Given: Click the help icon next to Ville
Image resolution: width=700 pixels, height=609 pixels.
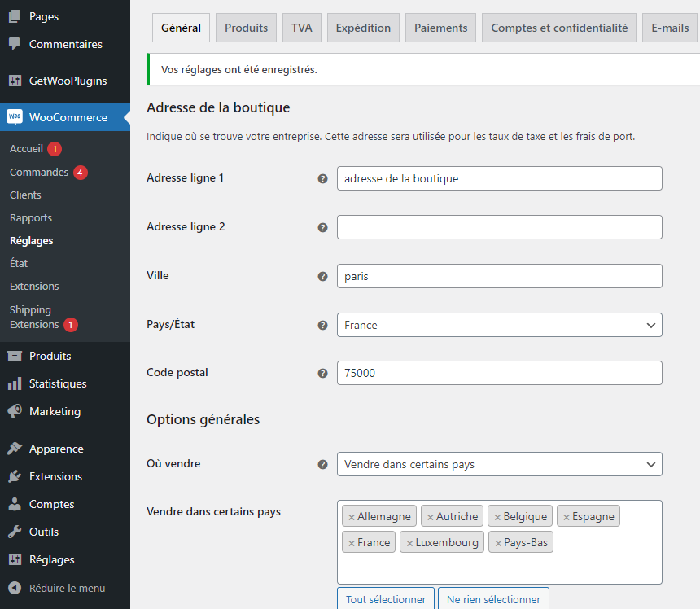Looking at the screenshot, I should click(x=322, y=276).
